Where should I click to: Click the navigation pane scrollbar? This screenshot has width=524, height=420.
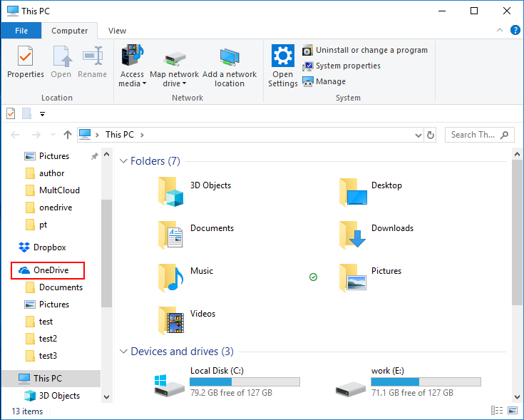click(x=107, y=253)
